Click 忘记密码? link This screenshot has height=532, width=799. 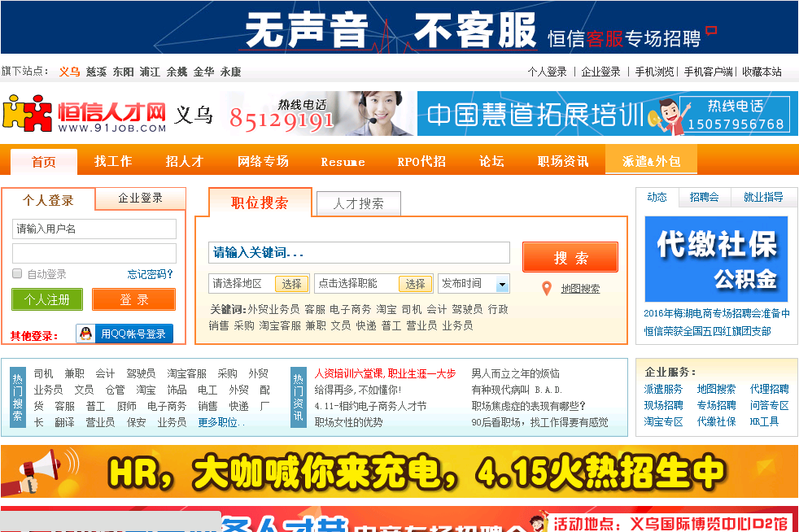(150, 274)
